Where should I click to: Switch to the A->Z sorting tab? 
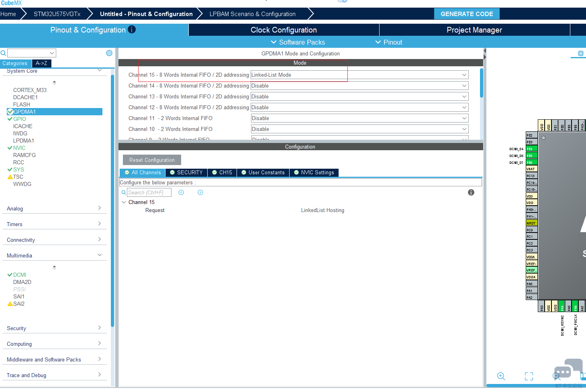point(41,63)
